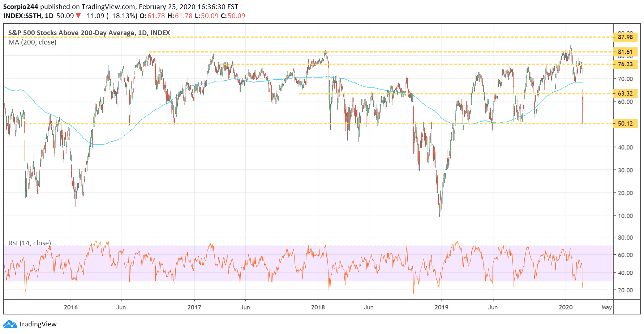Screen dimensions: 644x334
Task: Click the 30.00 price axis value
Action: pos(625,170)
